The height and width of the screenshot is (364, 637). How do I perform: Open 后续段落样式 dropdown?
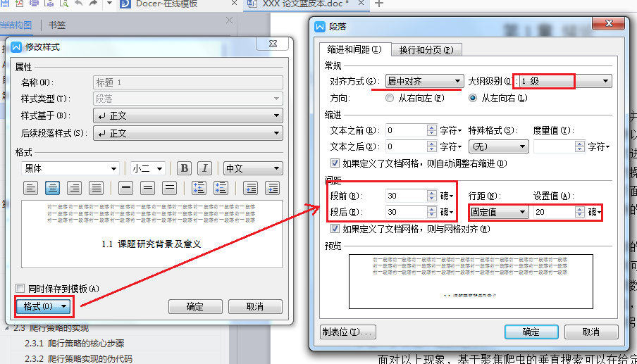point(188,133)
